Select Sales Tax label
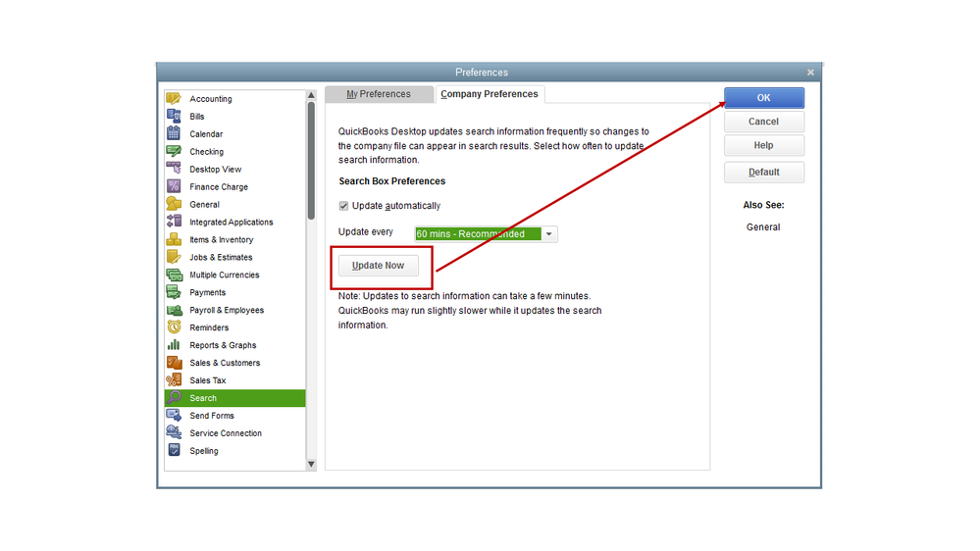Screen dimensions: 980x551 tap(208, 379)
